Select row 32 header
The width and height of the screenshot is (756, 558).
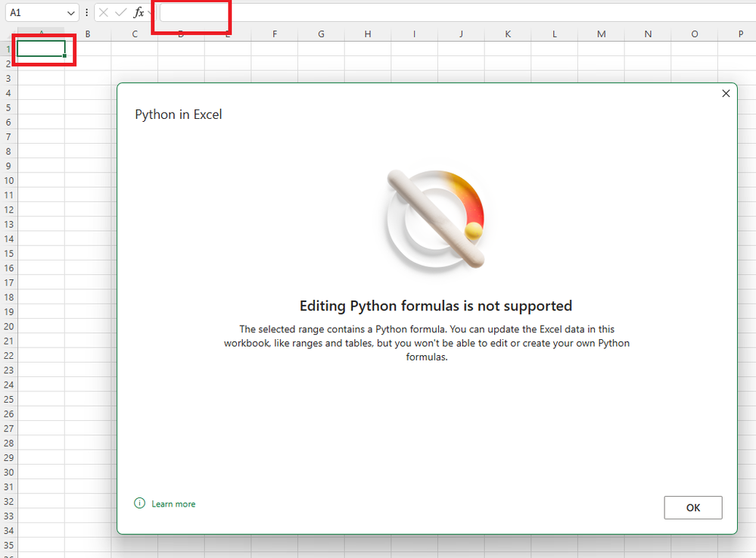8,501
